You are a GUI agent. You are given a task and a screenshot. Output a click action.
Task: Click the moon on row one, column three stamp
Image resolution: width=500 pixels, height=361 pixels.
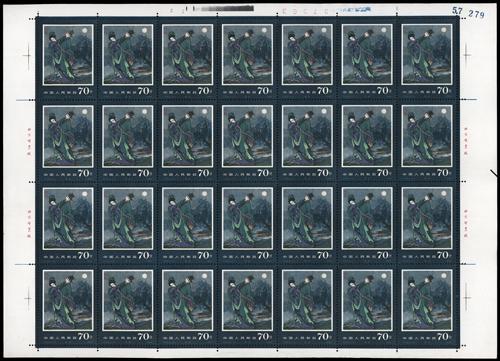(205, 30)
